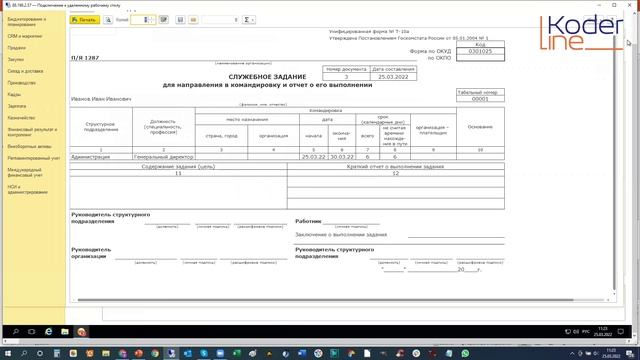Screen dimensions: 640x360
Task: Click the organization name П/Я 1287
Action: [x=85, y=58]
